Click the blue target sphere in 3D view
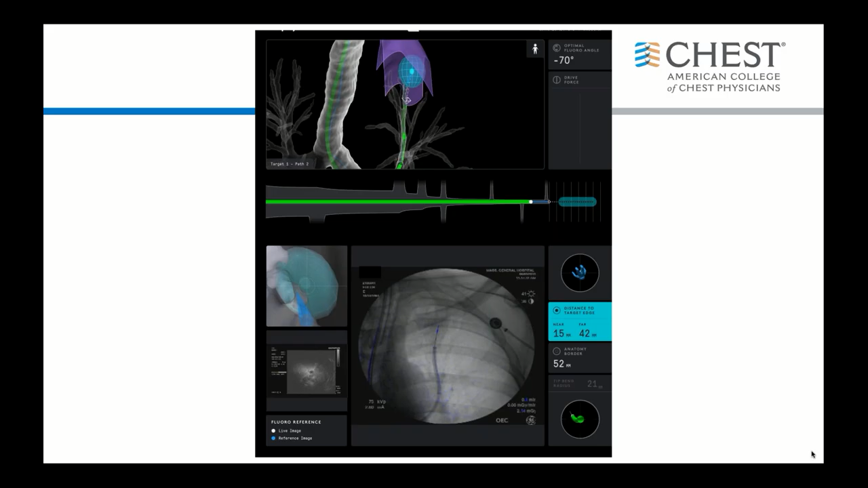 (411, 70)
